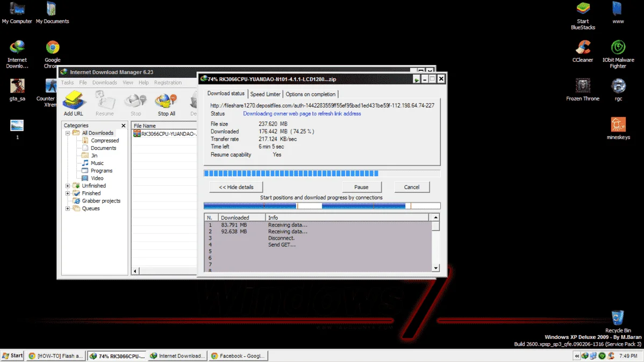Image resolution: width=644 pixels, height=362 pixels.
Task: Expand the Unfinished tree node
Action: (x=68, y=185)
